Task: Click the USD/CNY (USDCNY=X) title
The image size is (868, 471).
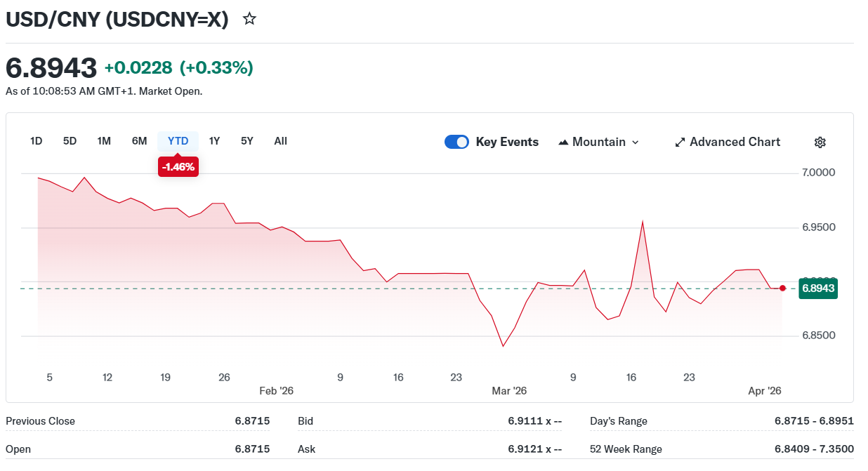Action: coord(117,20)
